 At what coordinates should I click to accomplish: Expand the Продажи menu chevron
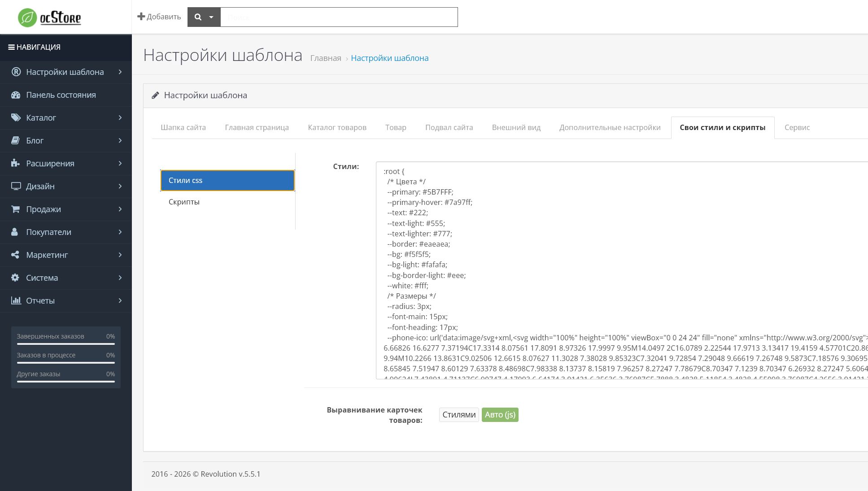click(120, 209)
